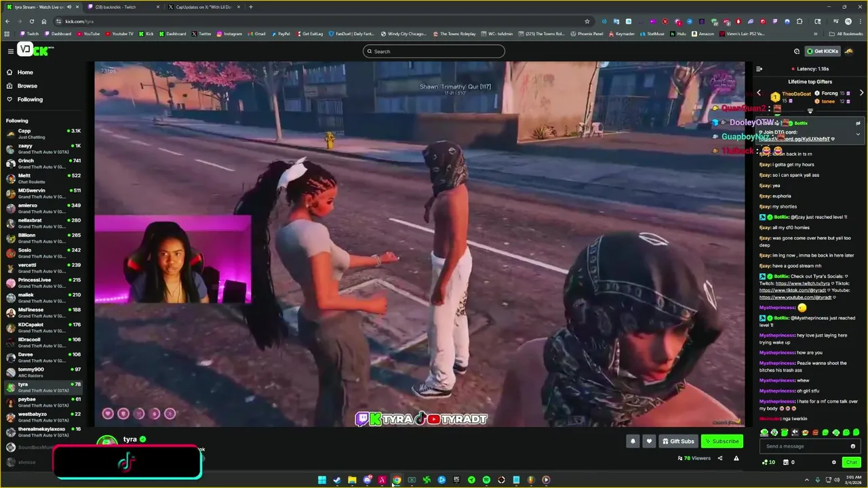Go to Home in sidebar
868x488 pixels.
[x=25, y=73]
